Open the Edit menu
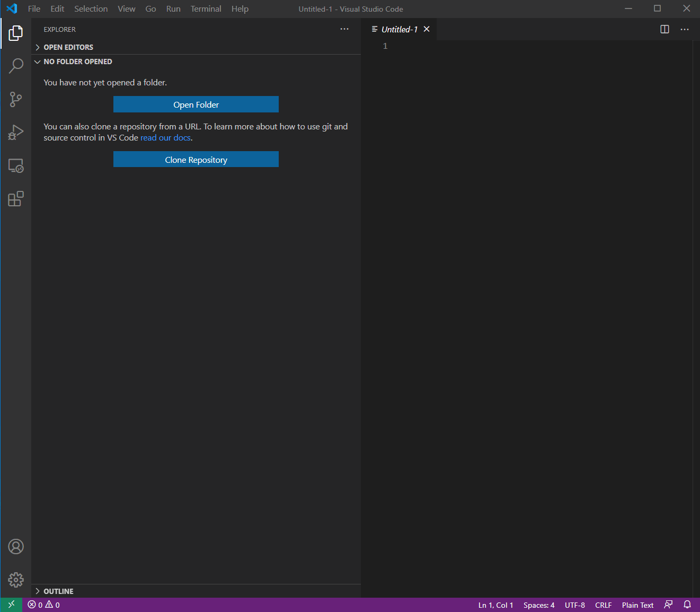Screen dimensions: 700x612 click(x=57, y=8)
